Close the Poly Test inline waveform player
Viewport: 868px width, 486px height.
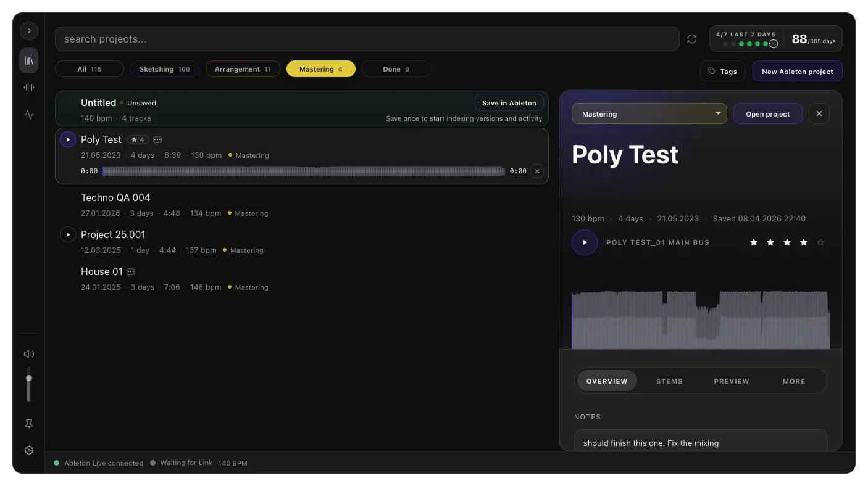tap(537, 171)
